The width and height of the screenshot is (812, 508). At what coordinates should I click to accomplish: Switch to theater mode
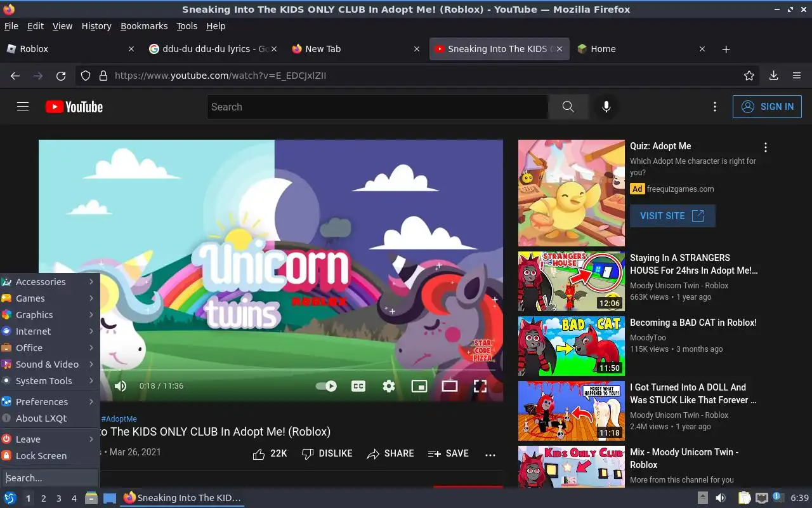[450, 386]
